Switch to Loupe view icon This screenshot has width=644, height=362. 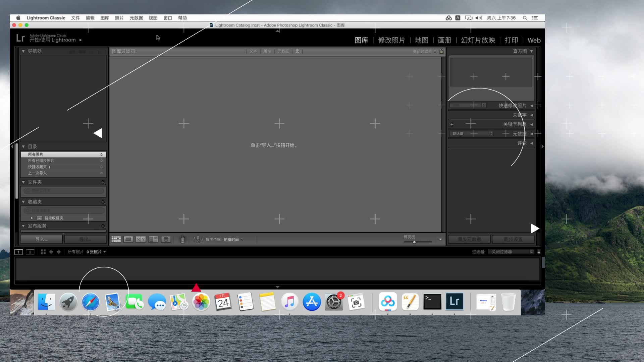point(128,239)
